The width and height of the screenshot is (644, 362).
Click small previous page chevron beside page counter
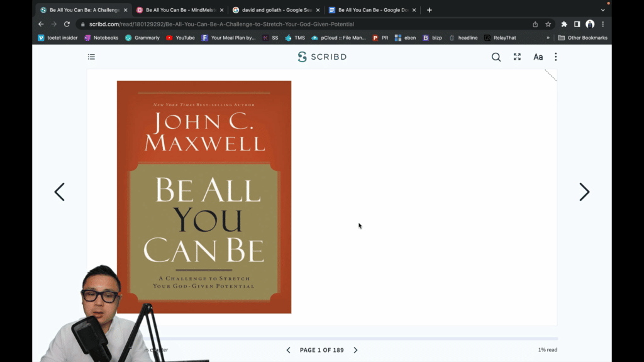pos(288,350)
